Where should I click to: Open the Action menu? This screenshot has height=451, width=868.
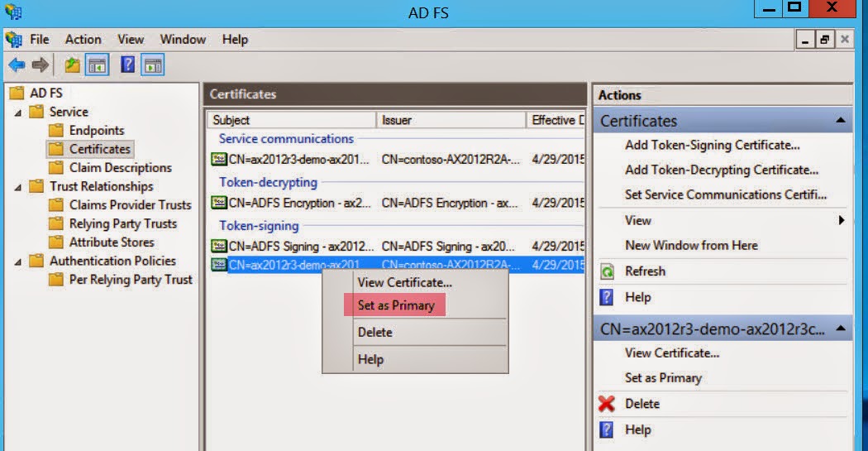(83, 40)
